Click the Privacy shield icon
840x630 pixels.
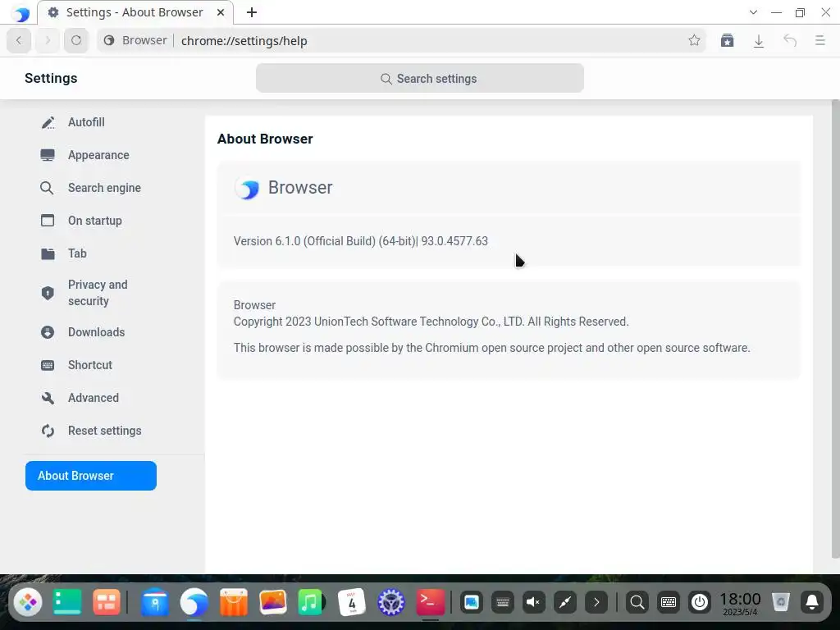click(x=48, y=293)
